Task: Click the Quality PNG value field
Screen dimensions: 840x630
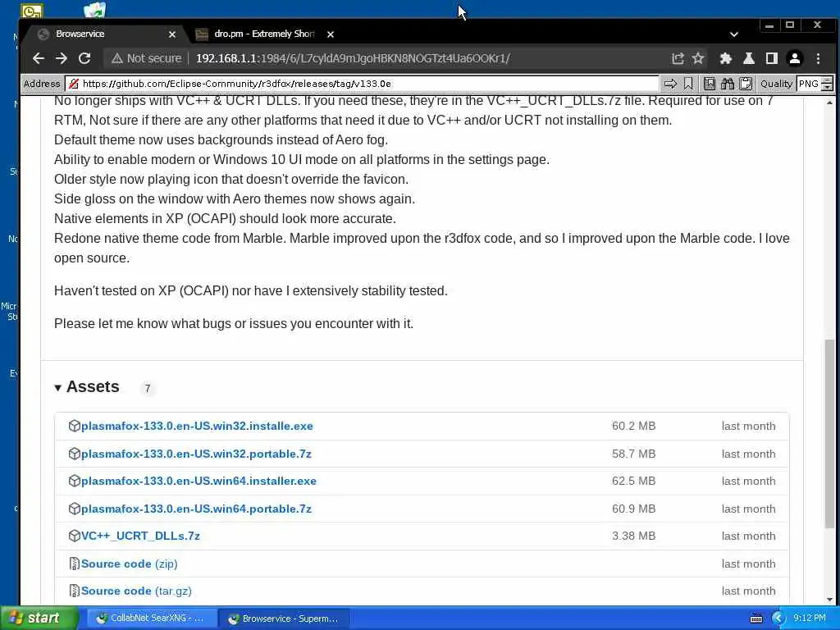Action: [x=809, y=84]
